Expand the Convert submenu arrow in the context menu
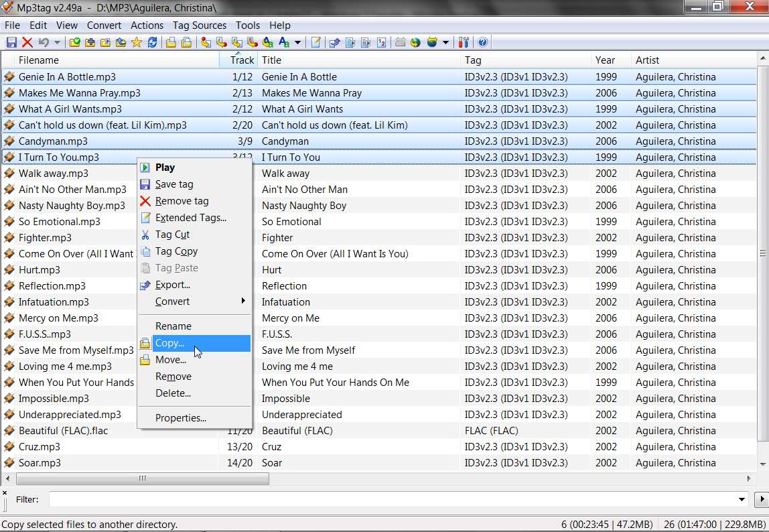The image size is (769, 532). [243, 302]
